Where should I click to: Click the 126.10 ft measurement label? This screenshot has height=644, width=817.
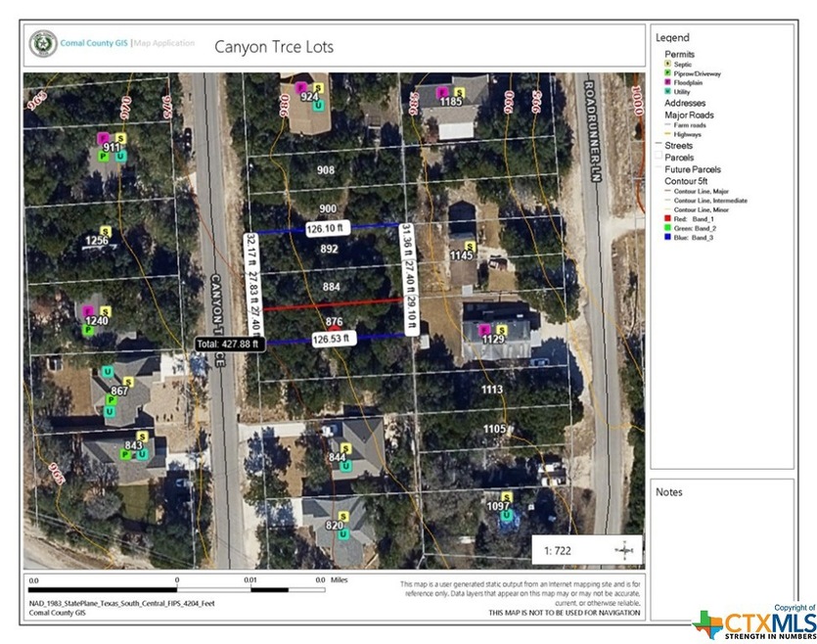pos(326,229)
